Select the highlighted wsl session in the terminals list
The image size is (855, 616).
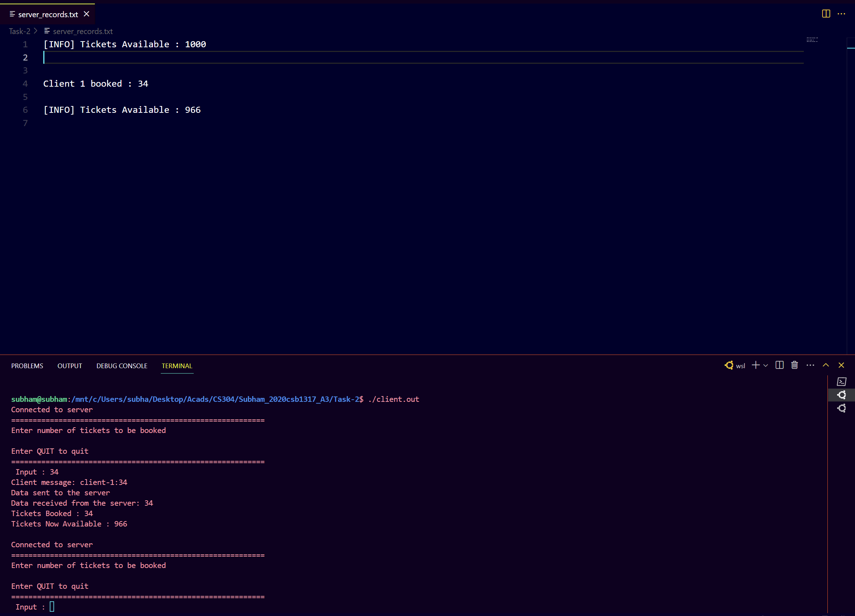coord(842,395)
